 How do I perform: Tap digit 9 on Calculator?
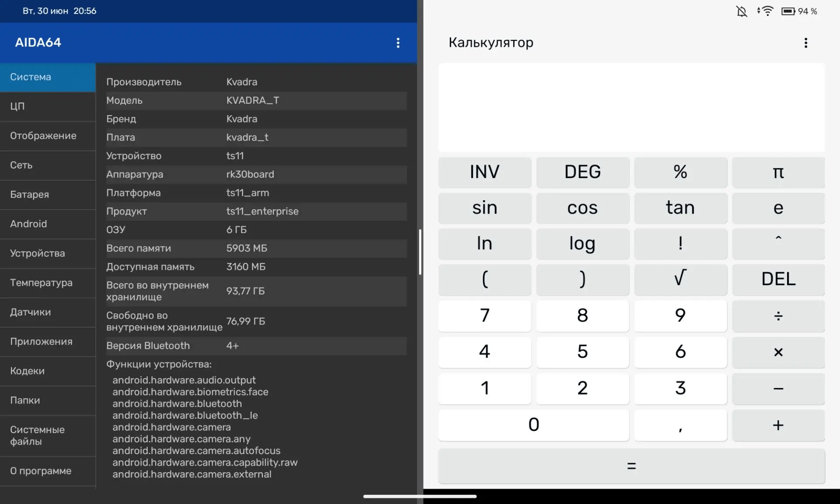pos(680,315)
